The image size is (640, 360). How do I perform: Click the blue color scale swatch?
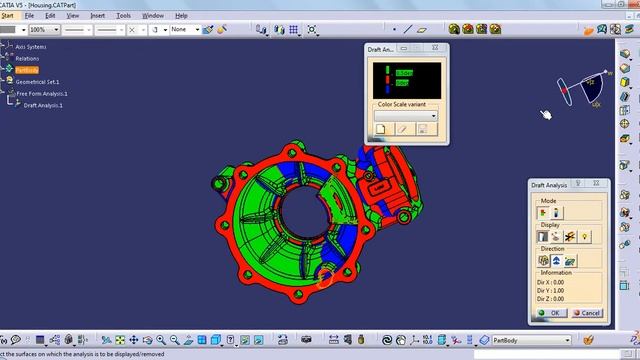[387, 89]
